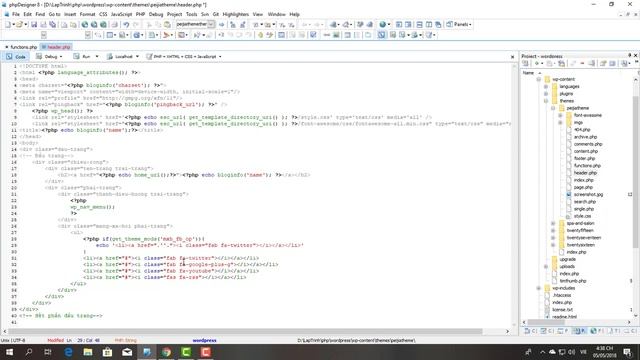Select style.css in project tree

582,216
